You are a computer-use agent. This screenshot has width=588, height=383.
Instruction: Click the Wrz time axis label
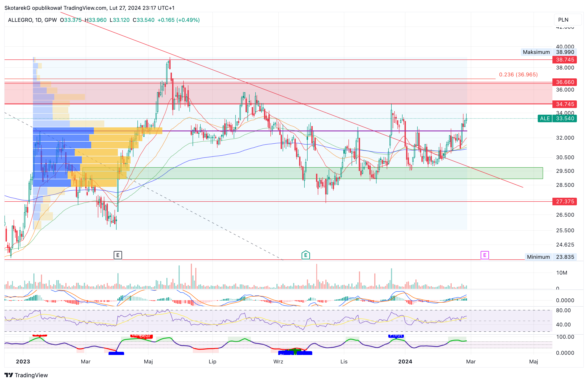pyautogui.click(x=278, y=361)
